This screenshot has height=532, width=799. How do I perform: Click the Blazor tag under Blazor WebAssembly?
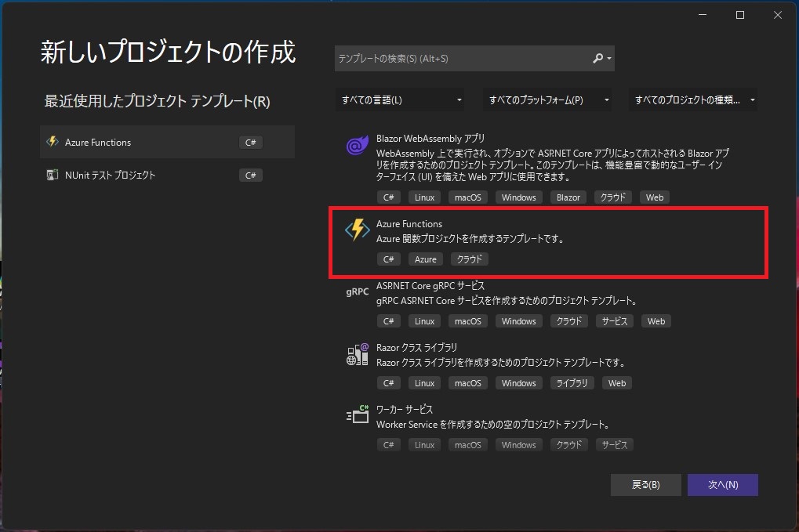click(x=568, y=197)
